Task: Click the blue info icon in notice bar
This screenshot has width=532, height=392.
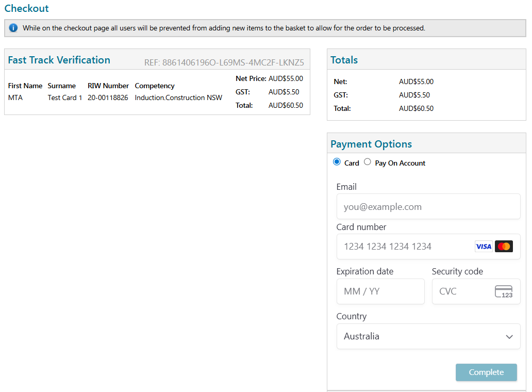Action: pos(13,28)
